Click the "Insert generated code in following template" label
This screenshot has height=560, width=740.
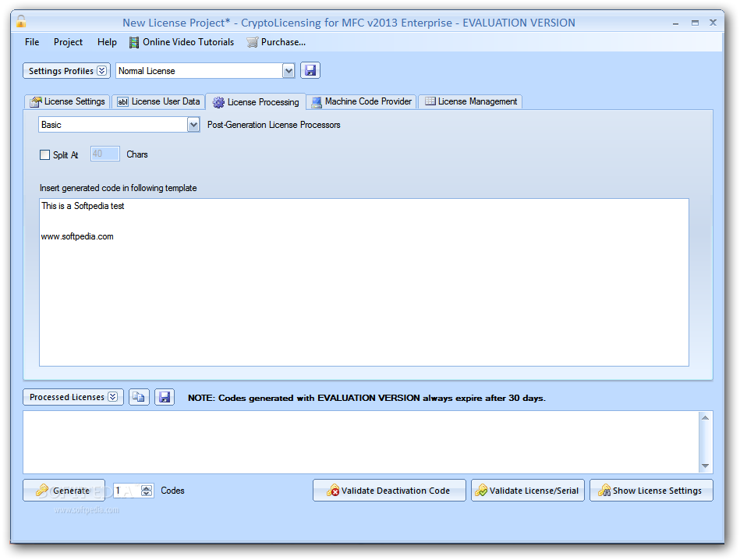click(x=118, y=188)
